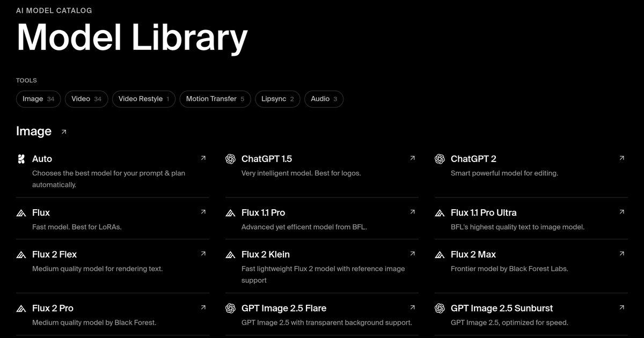
Task: Click the OpenAI icon beside ChatGPT 2
Action: pos(440,159)
